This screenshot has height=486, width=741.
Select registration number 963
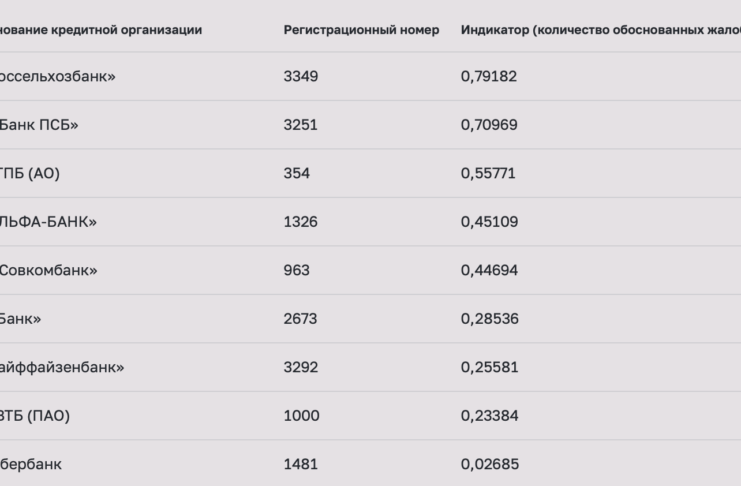296,270
